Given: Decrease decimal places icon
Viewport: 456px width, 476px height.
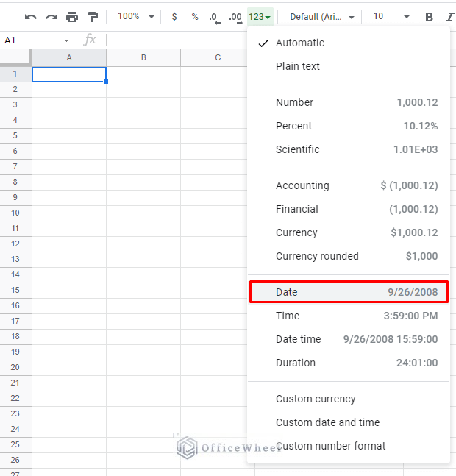Looking at the screenshot, I should point(215,18).
